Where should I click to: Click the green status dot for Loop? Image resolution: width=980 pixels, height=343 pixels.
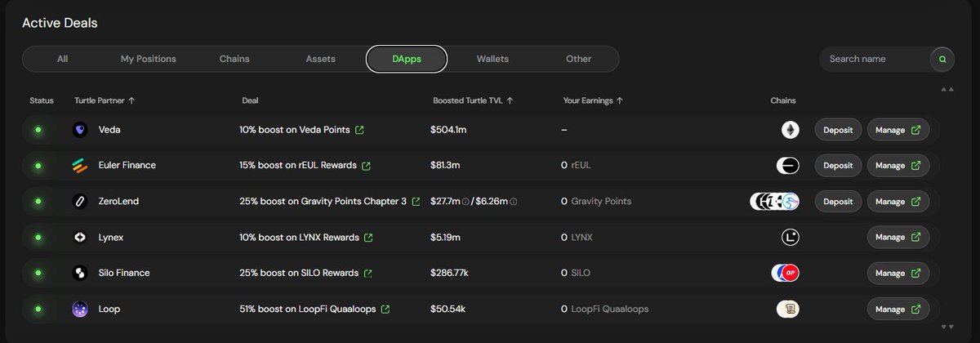pos(38,309)
